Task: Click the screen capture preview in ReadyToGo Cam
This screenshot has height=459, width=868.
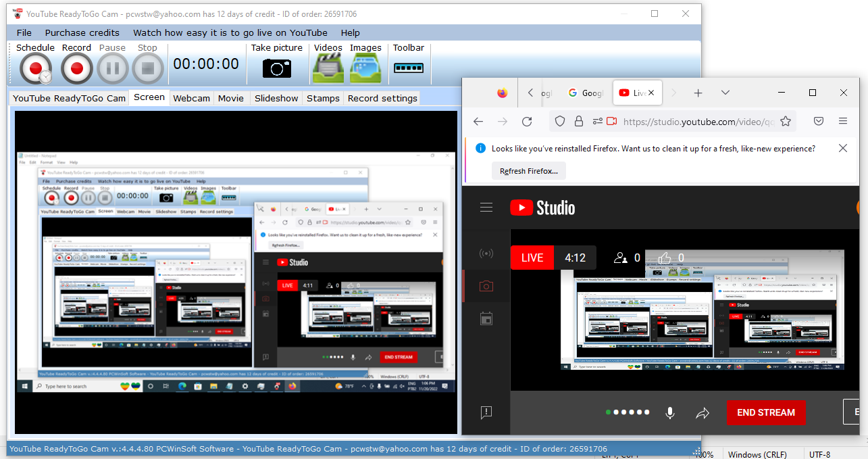Action: [x=236, y=272]
